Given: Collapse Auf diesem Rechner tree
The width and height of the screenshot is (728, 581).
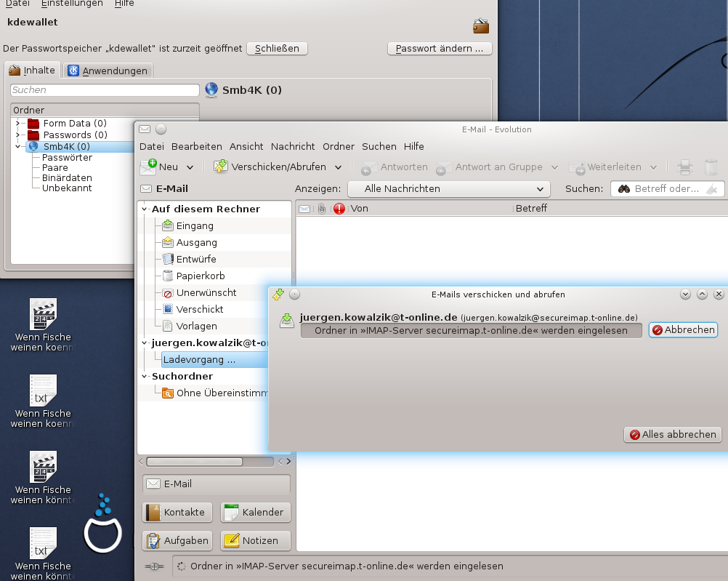Looking at the screenshot, I should (145, 209).
